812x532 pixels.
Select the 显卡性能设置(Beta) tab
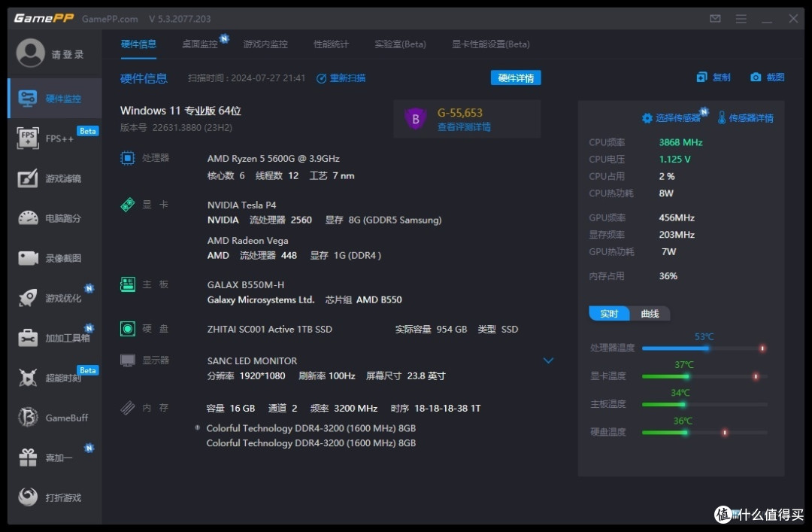(490, 44)
